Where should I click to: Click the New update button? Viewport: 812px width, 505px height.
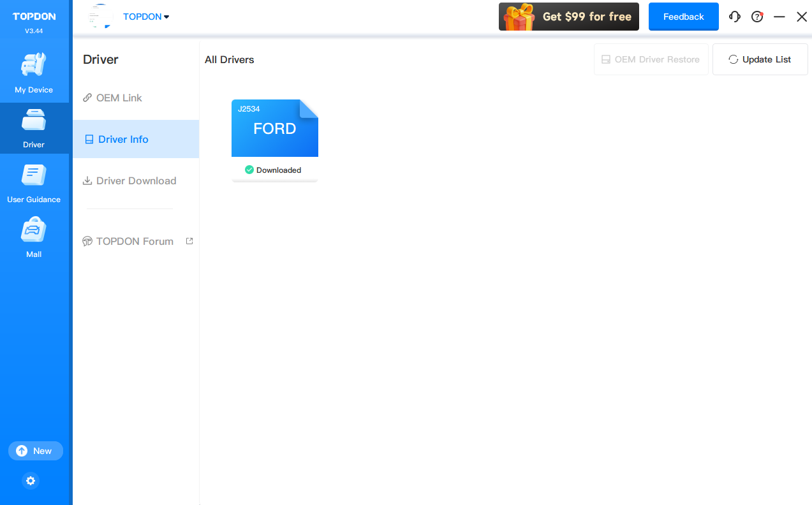[36, 451]
